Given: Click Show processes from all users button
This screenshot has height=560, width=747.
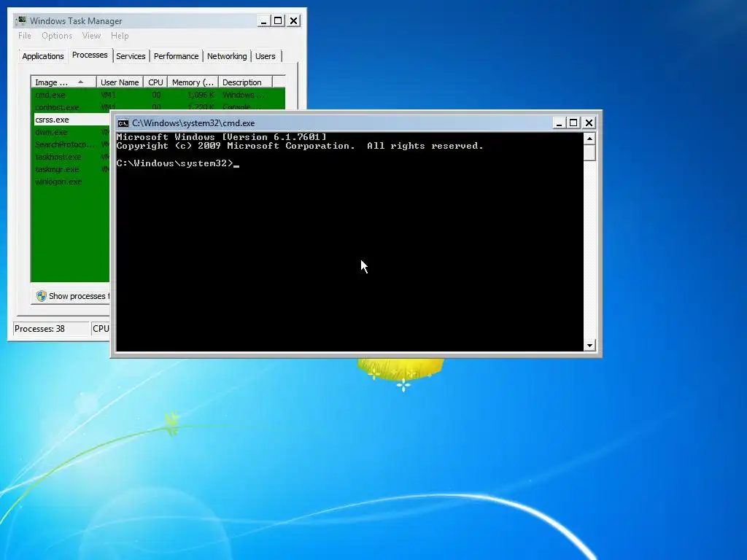Looking at the screenshot, I should (x=71, y=296).
